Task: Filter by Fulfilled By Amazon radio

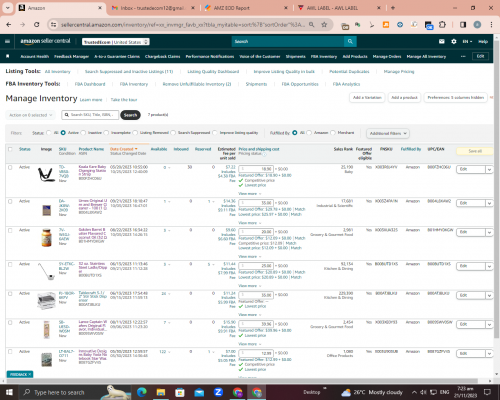Action: (309, 133)
